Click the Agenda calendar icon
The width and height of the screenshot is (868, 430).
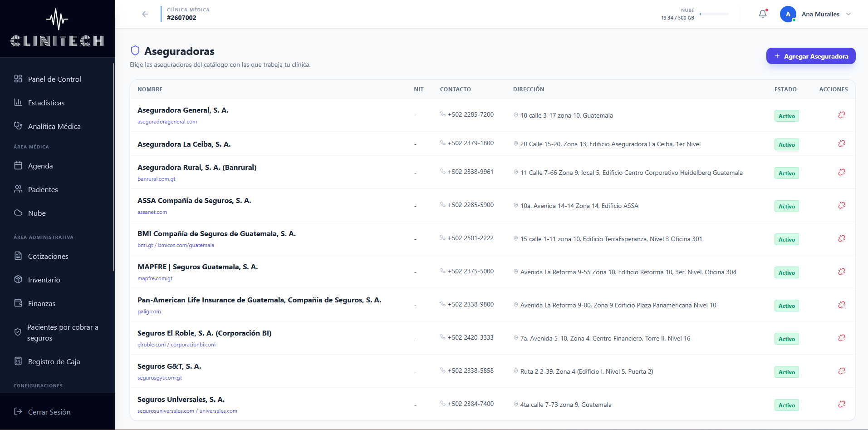click(x=18, y=165)
